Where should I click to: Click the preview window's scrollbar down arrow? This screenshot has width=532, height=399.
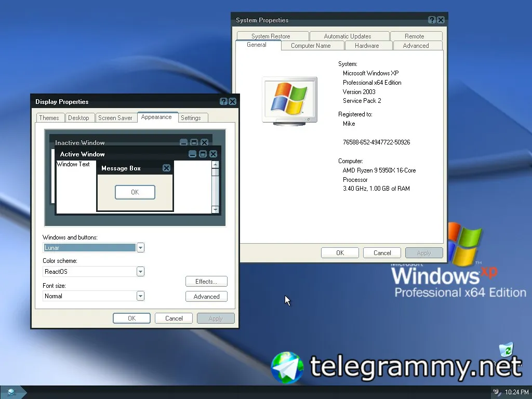pyautogui.click(x=215, y=209)
